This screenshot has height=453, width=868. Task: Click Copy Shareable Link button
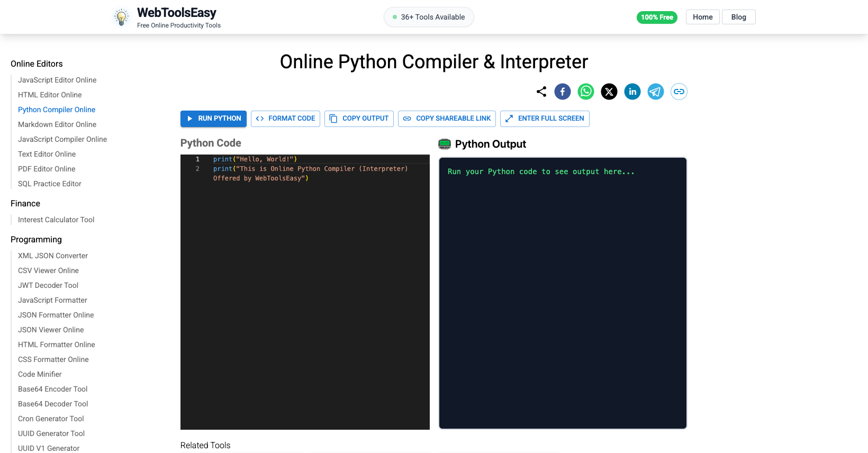447,119
